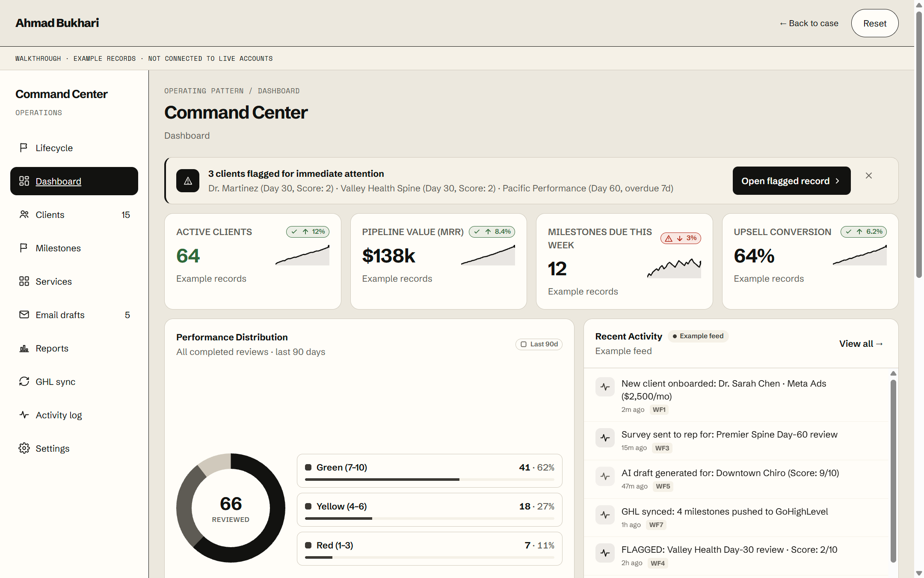Viewport: 924px width, 578px height.
Task: Select the Email drafts envelope icon
Action: pos(24,315)
